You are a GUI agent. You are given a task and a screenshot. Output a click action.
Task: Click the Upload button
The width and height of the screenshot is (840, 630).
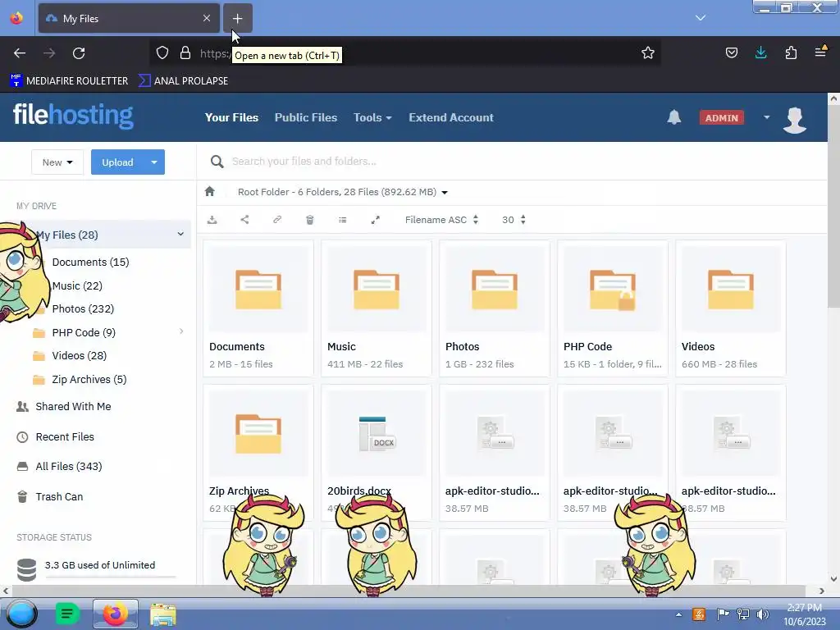click(117, 162)
